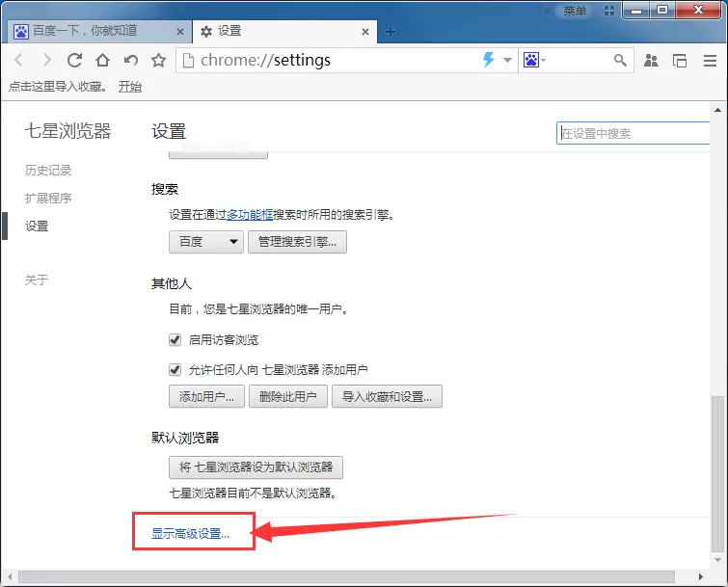Image resolution: width=728 pixels, height=587 pixels.
Task: Toggle 允许任何人向七星浏览器添加用户 checkbox
Action: click(175, 369)
